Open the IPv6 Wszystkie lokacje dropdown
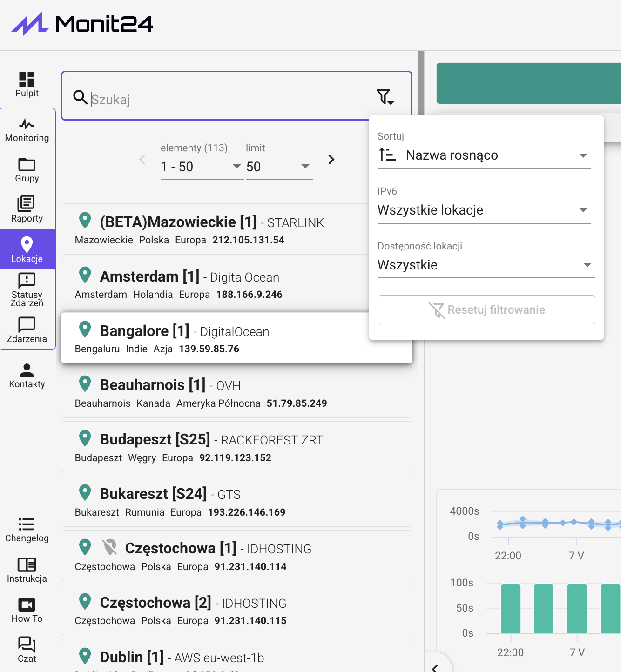 (x=484, y=210)
